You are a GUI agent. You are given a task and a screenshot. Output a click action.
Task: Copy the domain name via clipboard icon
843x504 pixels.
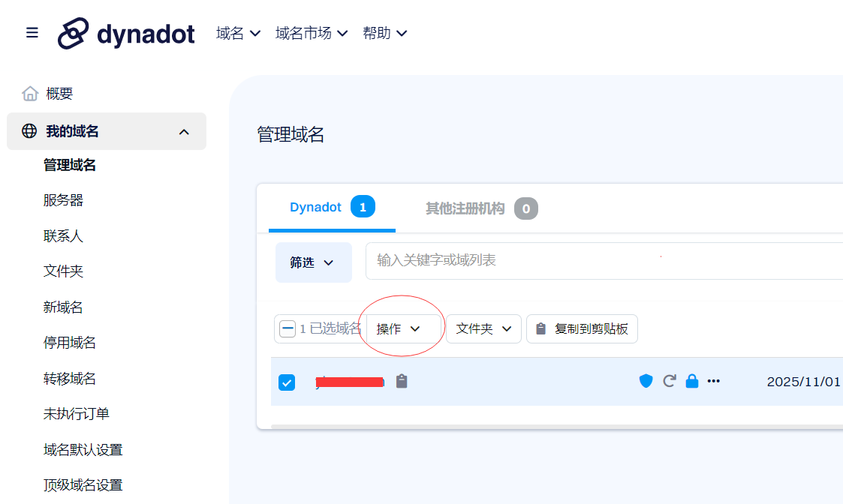[402, 381]
